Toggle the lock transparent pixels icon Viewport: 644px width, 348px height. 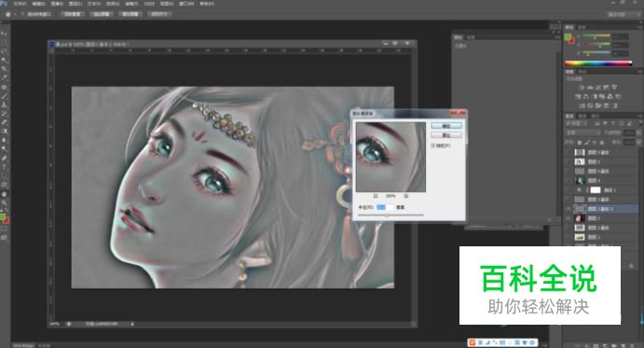tap(579, 143)
